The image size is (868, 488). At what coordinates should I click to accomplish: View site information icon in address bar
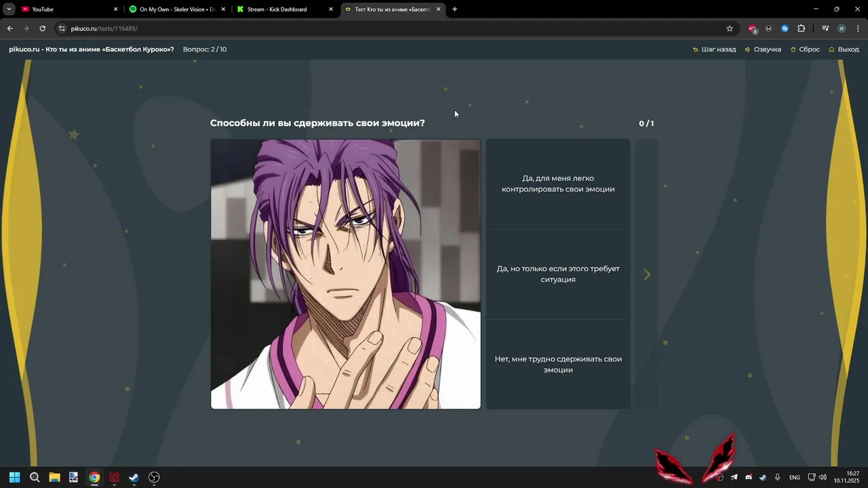[x=62, y=28]
